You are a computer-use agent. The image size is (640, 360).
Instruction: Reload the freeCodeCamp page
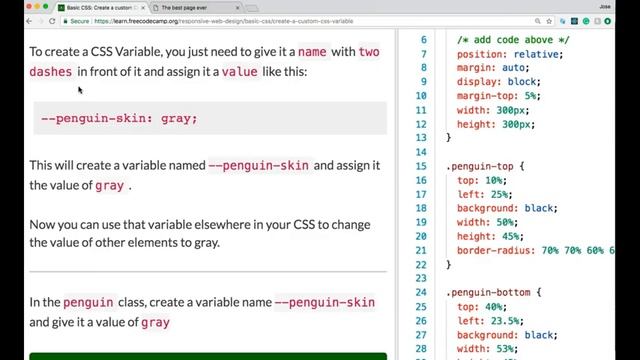tap(52, 21)
